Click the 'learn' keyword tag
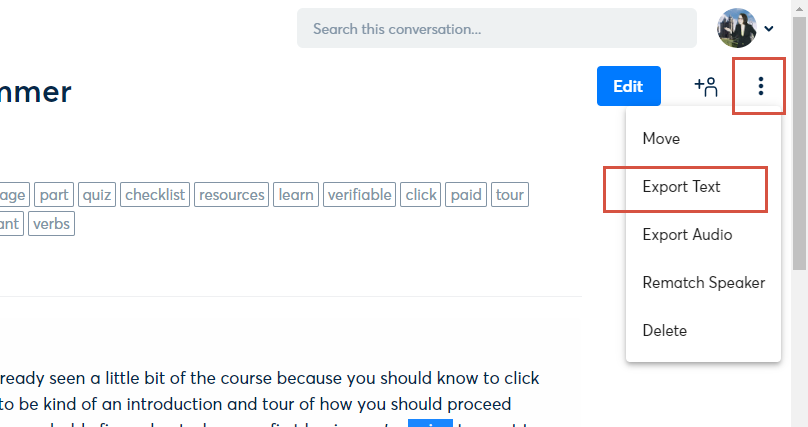The height and width of the screenshot is (427, 808). click(x=296, y=195)
